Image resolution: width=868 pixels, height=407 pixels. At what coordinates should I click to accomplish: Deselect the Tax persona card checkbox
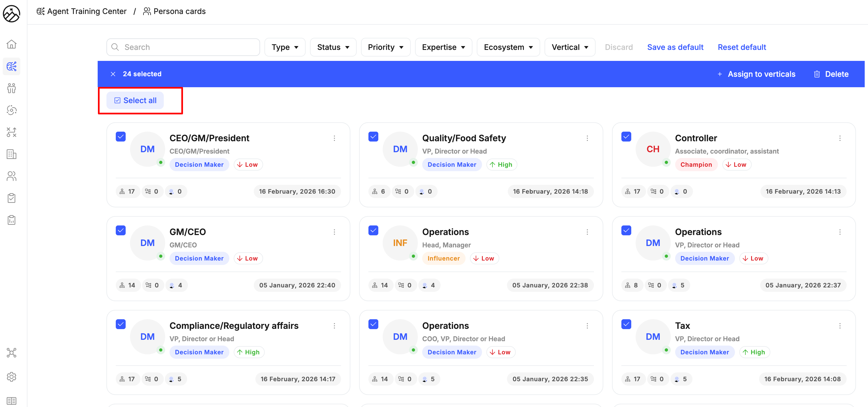(x=626, y=324)
